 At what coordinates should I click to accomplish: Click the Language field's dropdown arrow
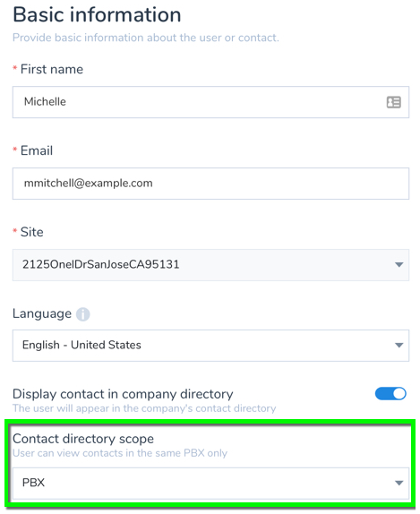[399, 345]
